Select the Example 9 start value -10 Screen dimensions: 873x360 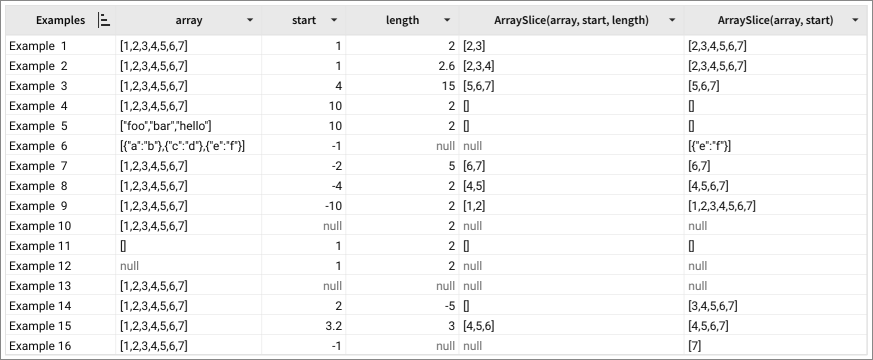tap(303, 206)
